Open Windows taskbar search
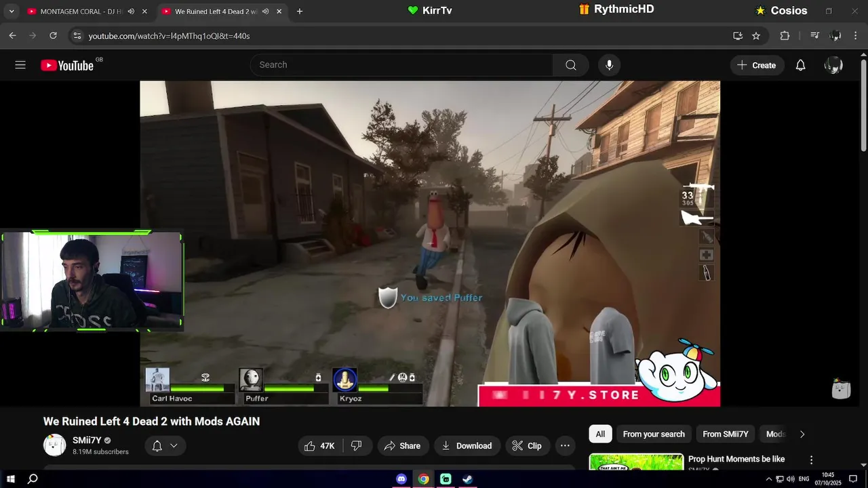This screenshot has height=488, width=868. coord(33,479)
